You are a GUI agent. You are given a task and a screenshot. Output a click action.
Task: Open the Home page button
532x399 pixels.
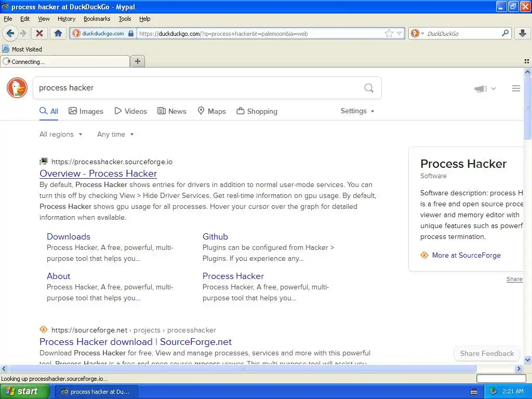[58, 33]
